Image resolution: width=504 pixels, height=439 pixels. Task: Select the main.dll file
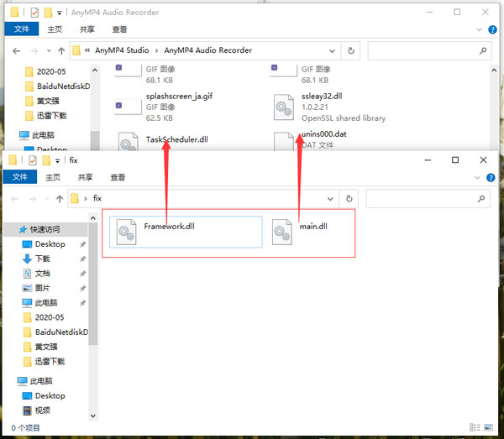[300, 232]
